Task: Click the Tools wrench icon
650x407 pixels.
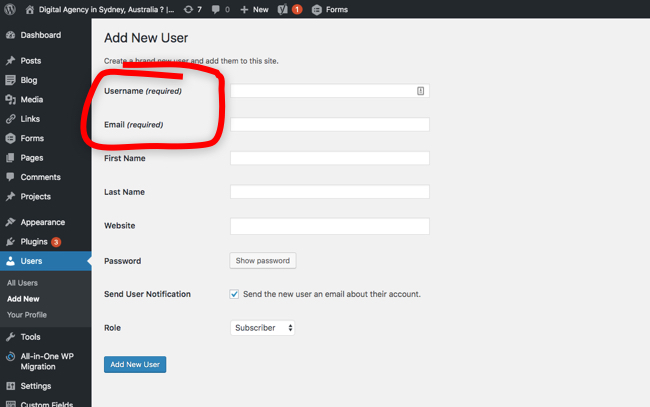Action: (10, 337)
